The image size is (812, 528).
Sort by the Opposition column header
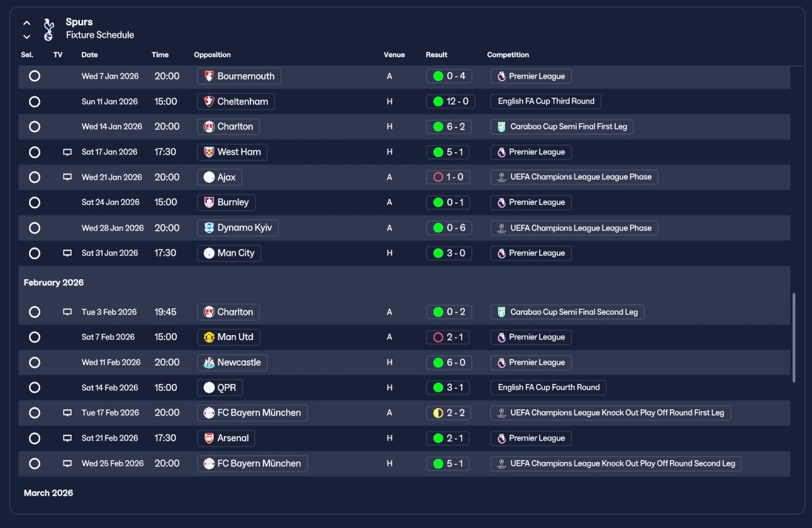tap(213, 55)
